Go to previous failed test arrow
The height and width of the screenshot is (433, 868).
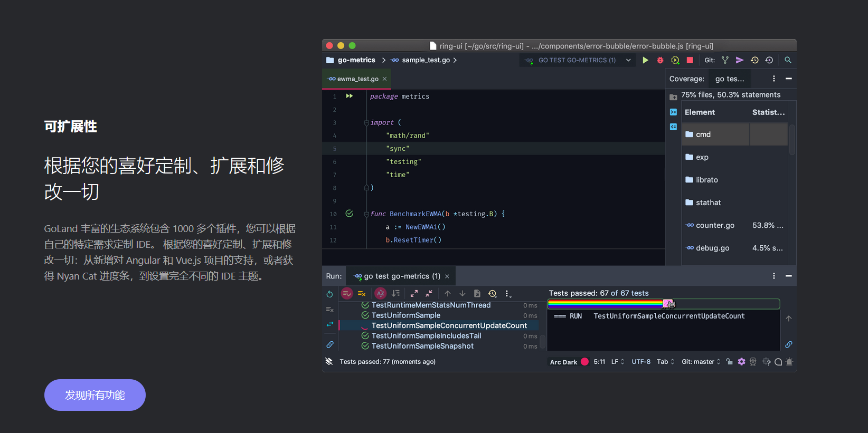click(448, 293)
